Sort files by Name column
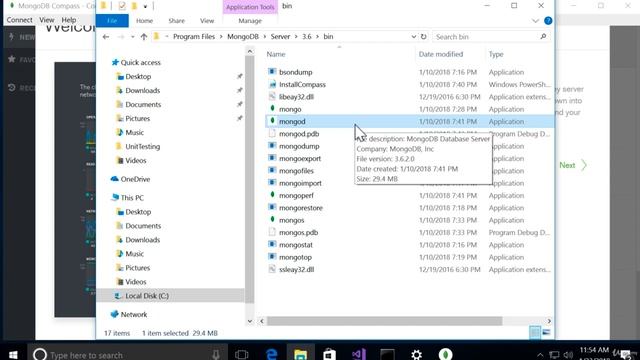This screenshot has width=640, height=360. point(276,54)
